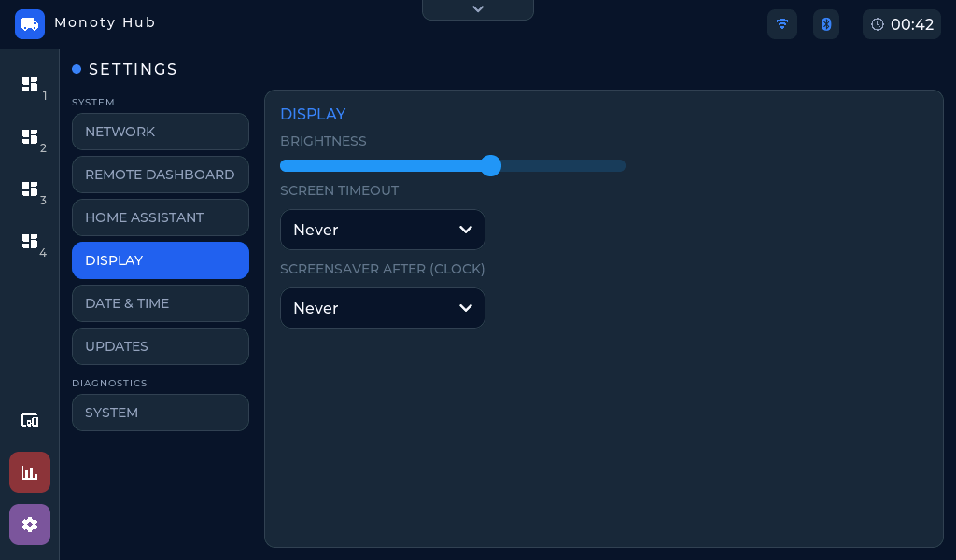This screenshot has width=956, height=560.
Task: Open the Updates settings section
Action: point(161,346)
